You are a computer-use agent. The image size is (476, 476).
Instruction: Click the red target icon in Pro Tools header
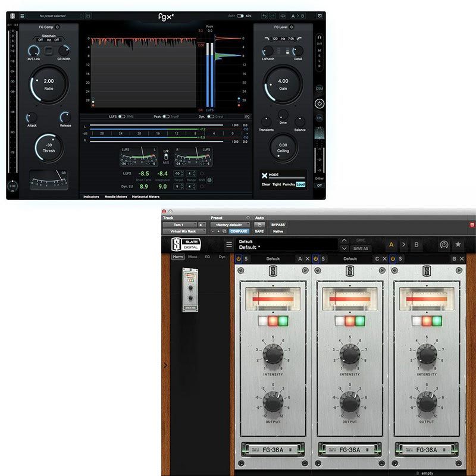click(472, 225)
